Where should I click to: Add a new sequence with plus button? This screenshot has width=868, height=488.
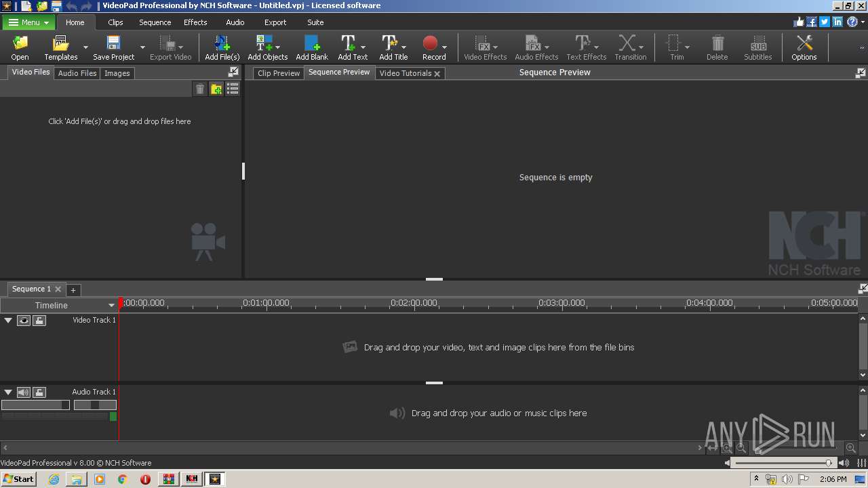click(x=73, y=290)
